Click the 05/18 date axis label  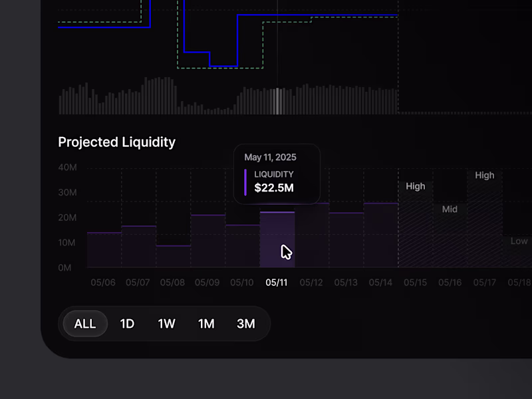pos(519,282)
